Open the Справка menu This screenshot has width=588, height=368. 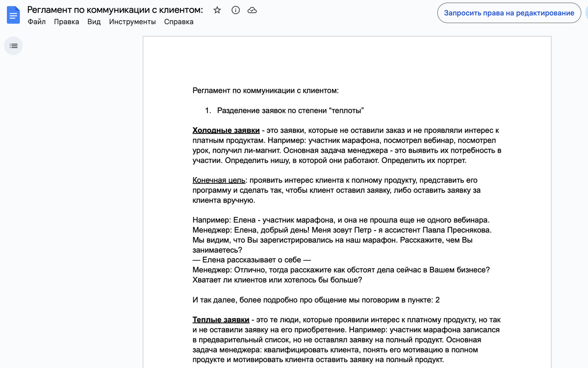tap(179, 22)
